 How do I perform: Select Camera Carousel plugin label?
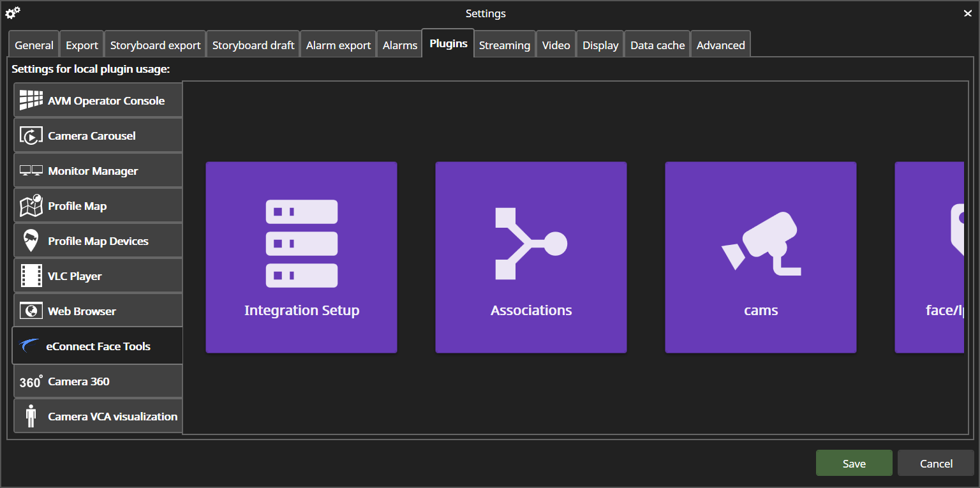pyautogui.click(x=92, y=136)
